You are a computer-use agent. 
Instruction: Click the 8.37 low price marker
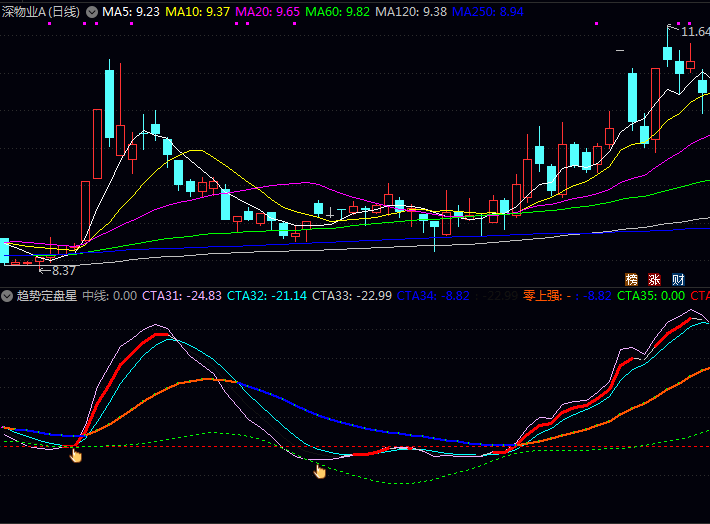58,270
